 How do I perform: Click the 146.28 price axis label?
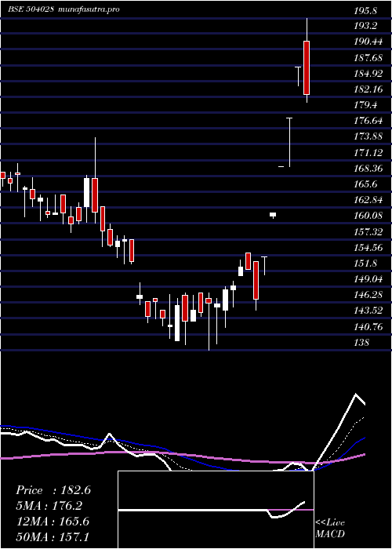click(368, 295)
